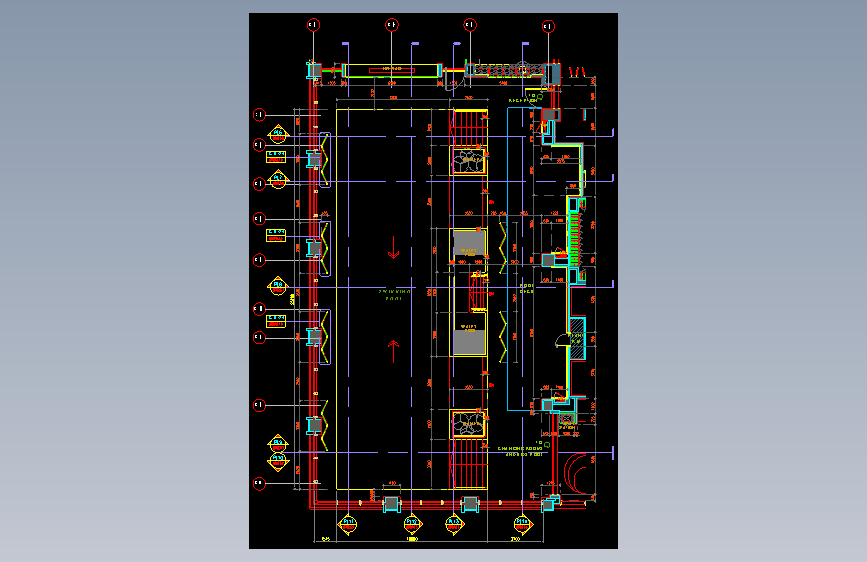Select the red concentric arcs at the lower right
867x562 pixels.
pyautogui.click(x=575, y=472)
